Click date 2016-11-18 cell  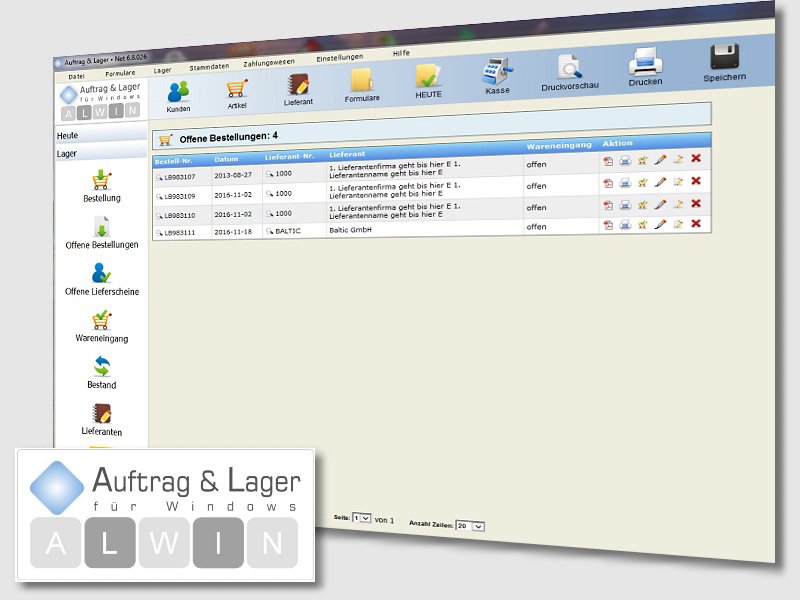click(233, 232)
